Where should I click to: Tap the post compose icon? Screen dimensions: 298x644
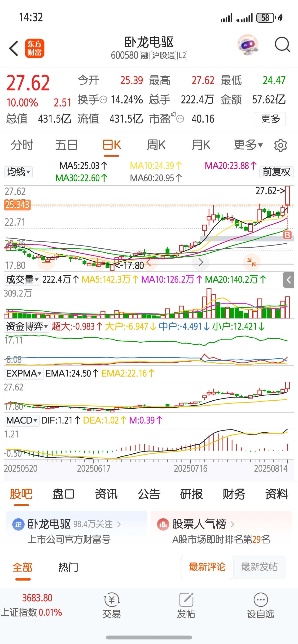pos(186,599)
